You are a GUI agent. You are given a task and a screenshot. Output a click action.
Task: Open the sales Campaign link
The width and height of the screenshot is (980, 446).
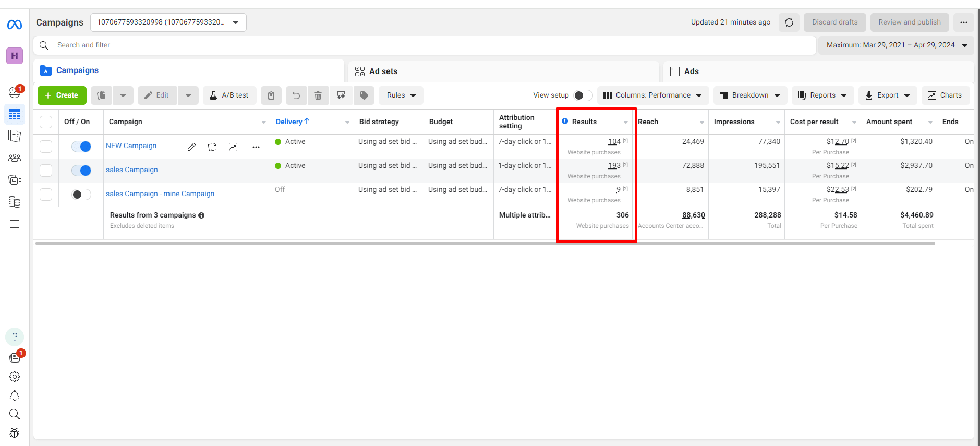(132, 170)
